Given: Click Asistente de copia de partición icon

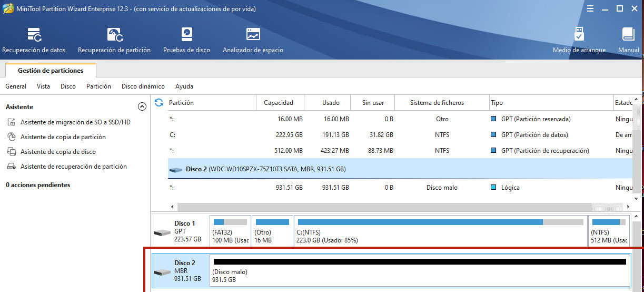Looking at the screenshot, I should coord(12,137).
